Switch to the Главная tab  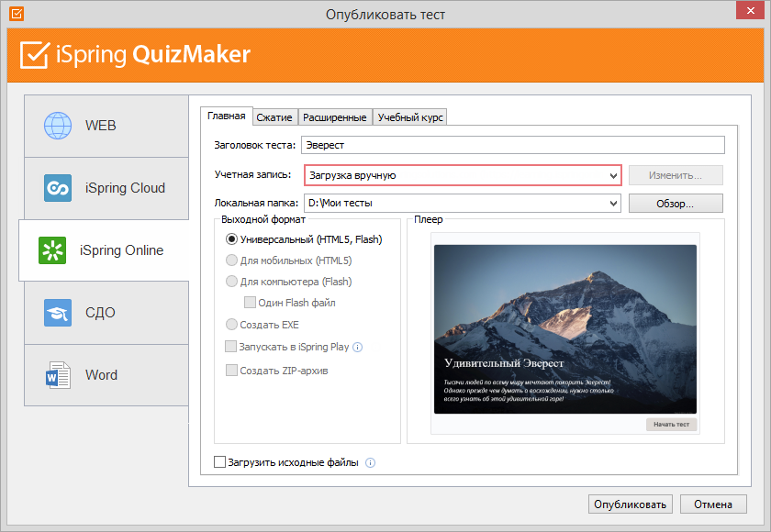[x=226, y=116]
